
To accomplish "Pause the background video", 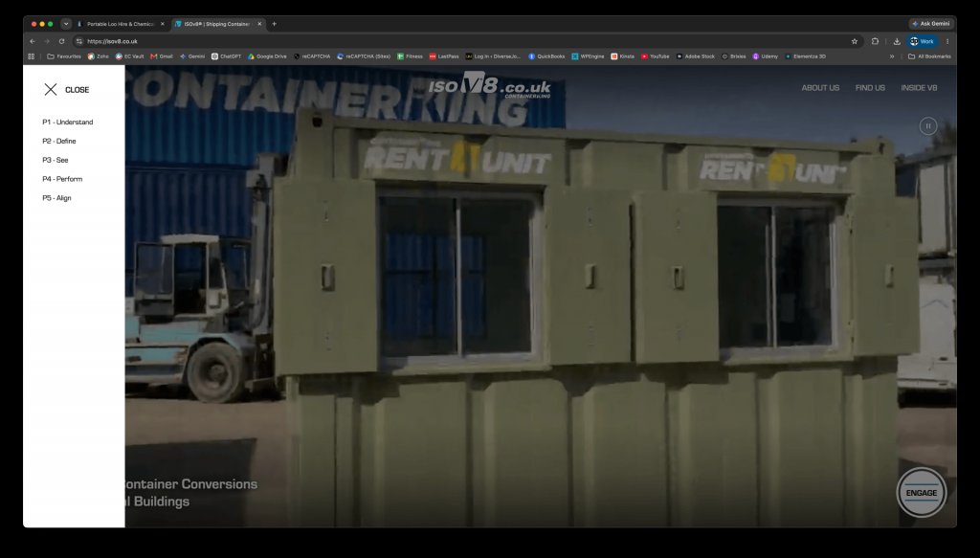I will point(928,126).
